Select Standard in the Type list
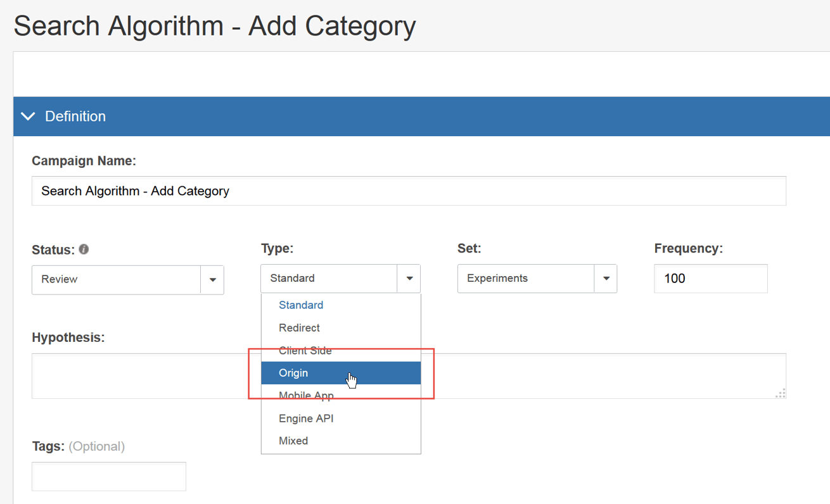 coord(341,305)
